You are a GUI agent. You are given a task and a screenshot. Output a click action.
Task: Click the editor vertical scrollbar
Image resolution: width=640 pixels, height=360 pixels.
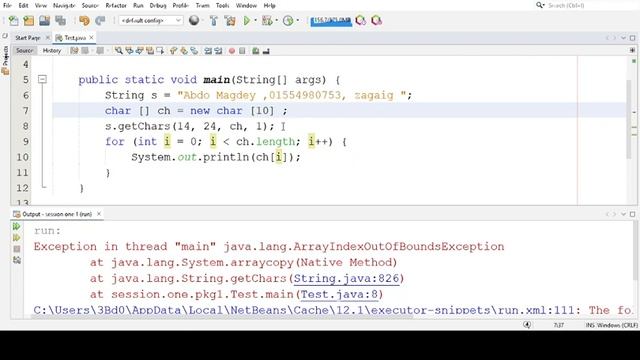click(629, 118)
